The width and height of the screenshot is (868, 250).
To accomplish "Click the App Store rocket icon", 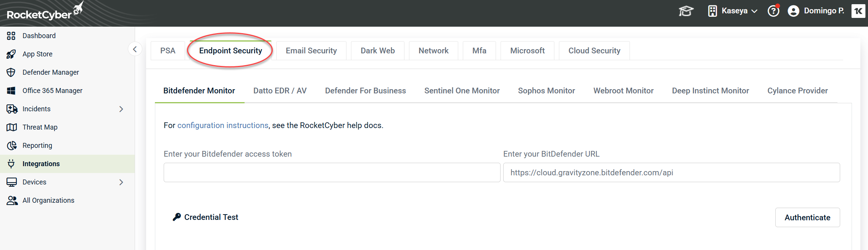I will 11,54.
